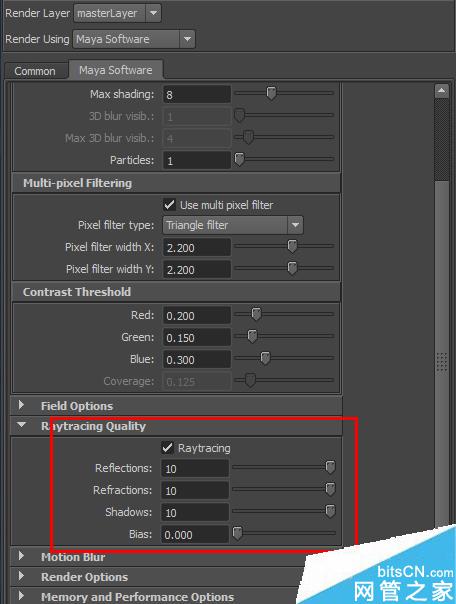
Task: Expand the Field Options section
Action: [x=22, y=405]
